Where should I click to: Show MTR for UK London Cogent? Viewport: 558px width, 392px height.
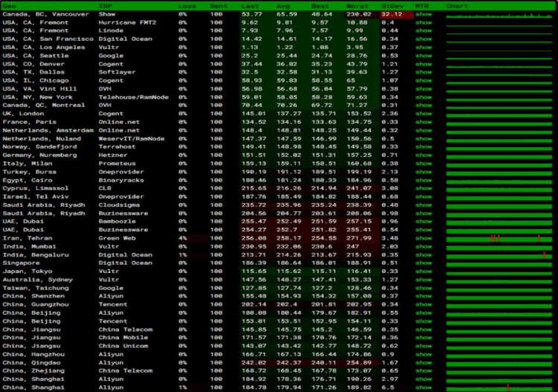point(423,113)
